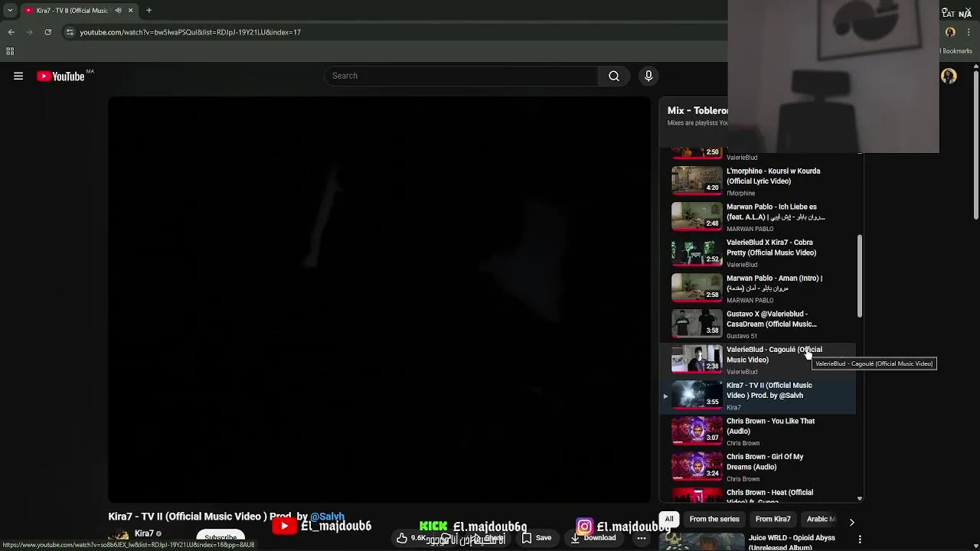Viewport: 980px width, 551px height.
Task: Download the current video
Action: (593, 538)
